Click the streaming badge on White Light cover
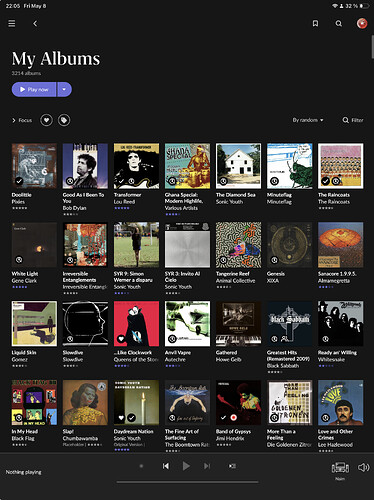 click(19, 260)
